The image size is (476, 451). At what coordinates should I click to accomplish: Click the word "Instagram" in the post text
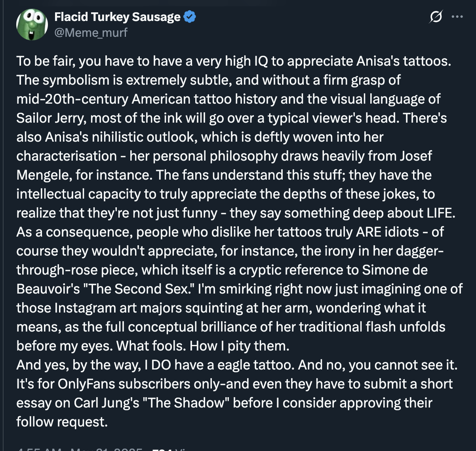tap(84, 308)
